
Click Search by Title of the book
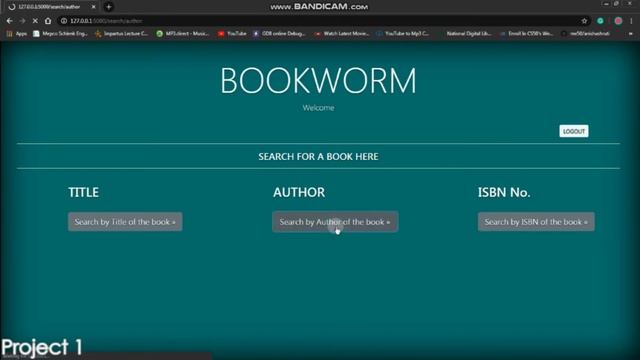click(125, 222)
